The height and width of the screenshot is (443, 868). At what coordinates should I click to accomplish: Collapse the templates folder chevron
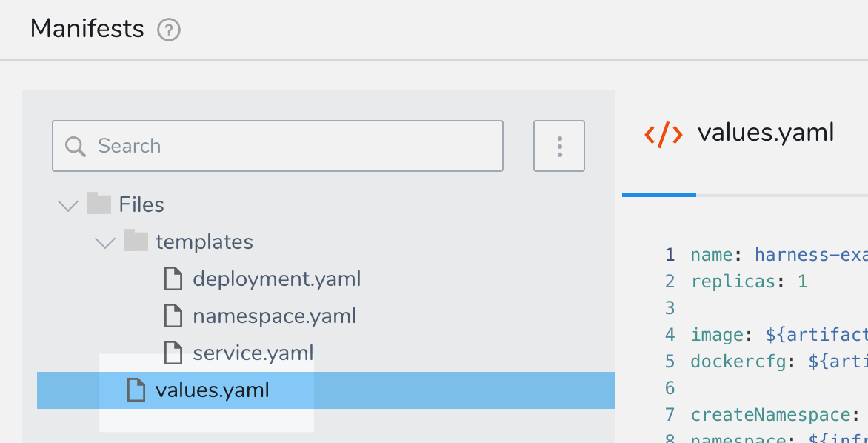105,243
